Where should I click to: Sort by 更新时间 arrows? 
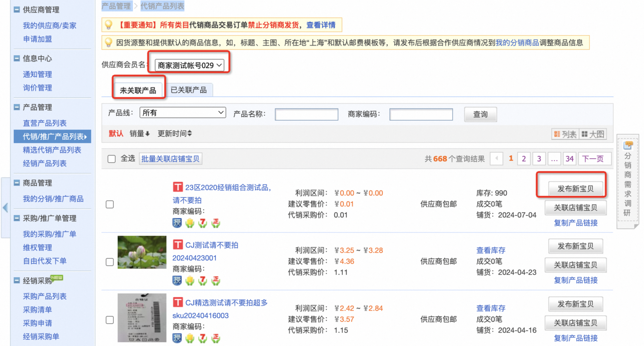pos(190,133)
